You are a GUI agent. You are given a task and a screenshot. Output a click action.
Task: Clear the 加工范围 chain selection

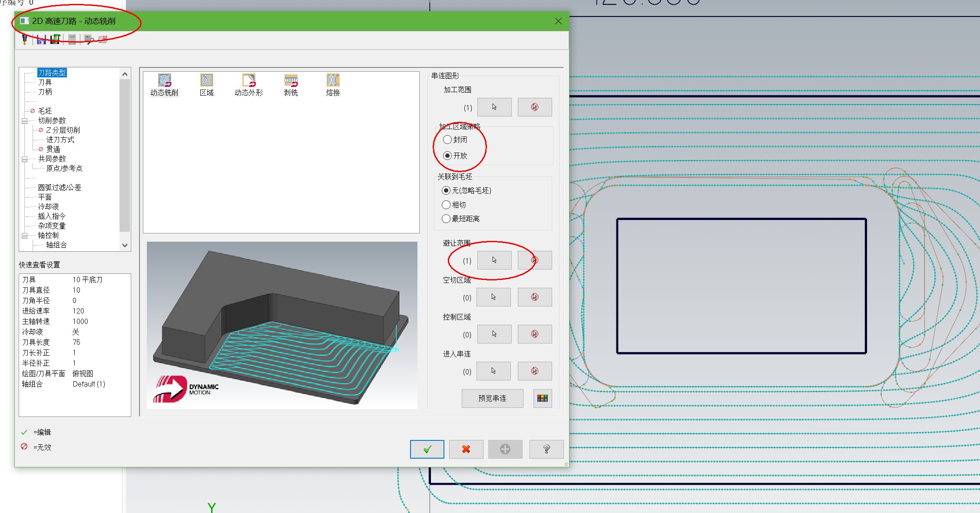535,107
